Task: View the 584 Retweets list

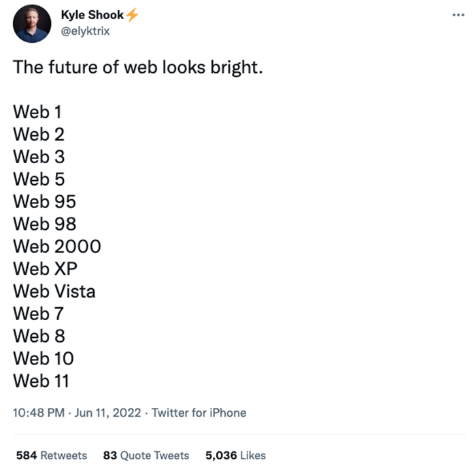Action: pos(52,455)
